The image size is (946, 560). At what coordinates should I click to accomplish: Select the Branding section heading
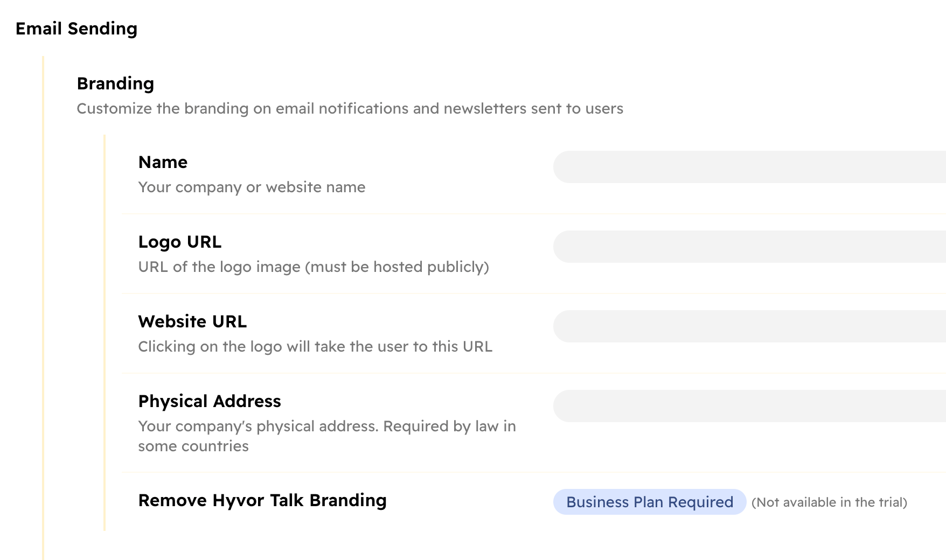pos(115,83)
